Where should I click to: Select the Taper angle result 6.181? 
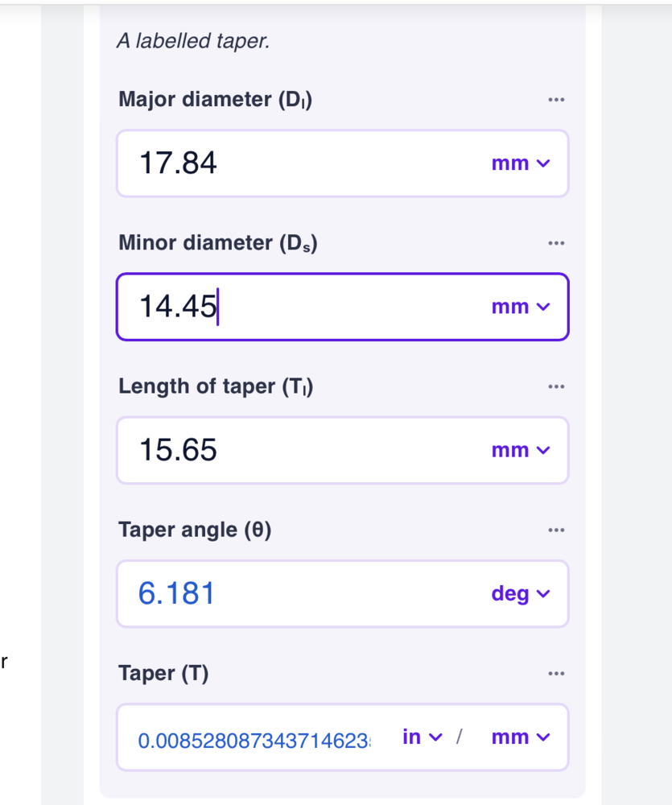[x=177, y=594]
